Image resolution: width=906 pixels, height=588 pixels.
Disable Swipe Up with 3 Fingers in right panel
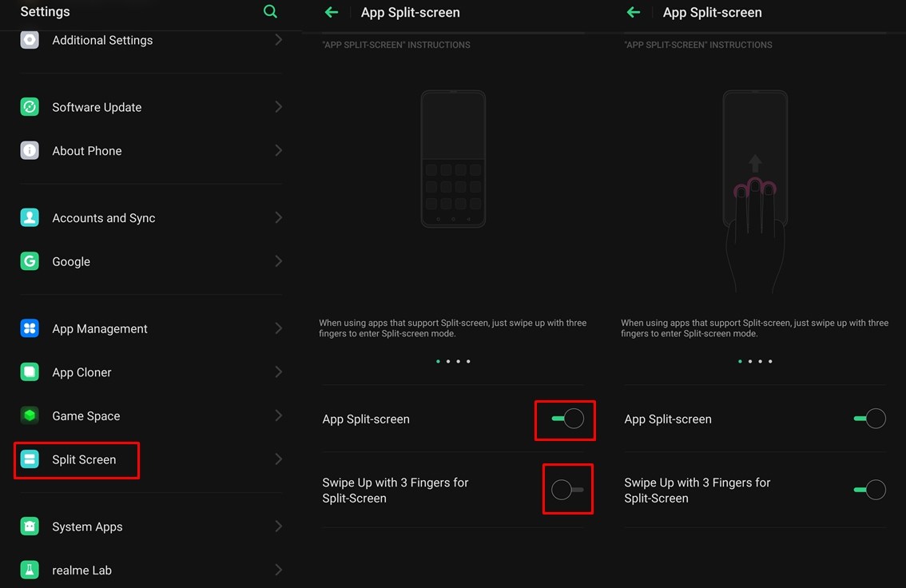tap(869, 490)
